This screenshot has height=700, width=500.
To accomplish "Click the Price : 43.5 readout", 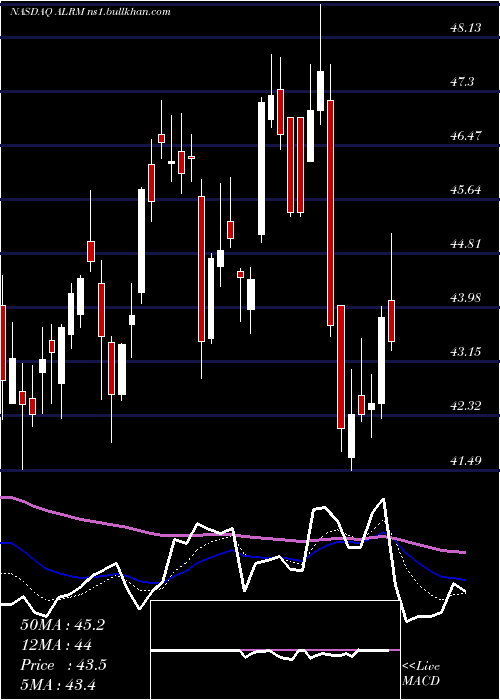I will (63, 665).
